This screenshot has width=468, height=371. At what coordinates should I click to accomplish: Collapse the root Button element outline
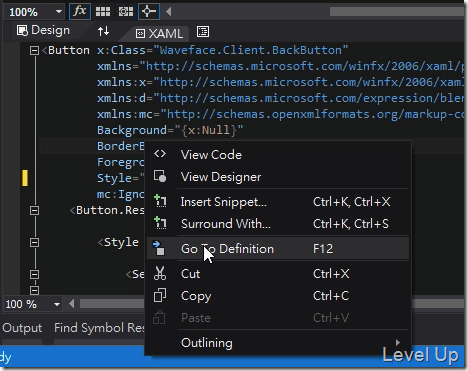(x=34, y=51)
